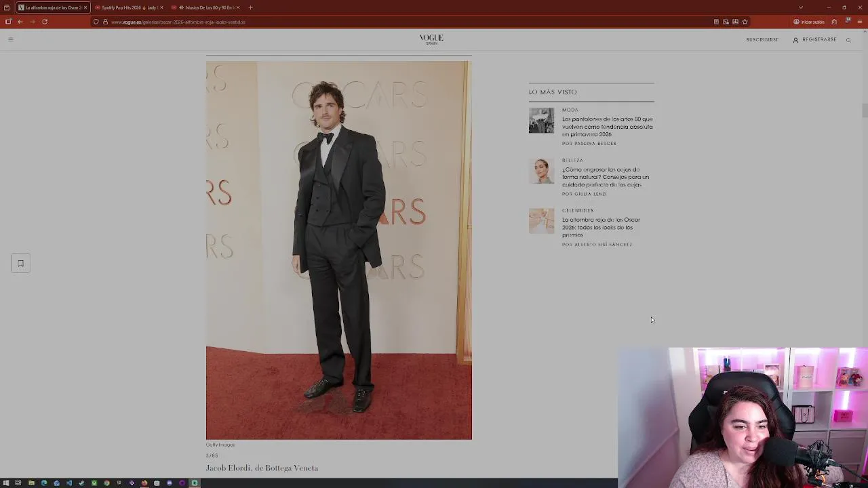
Task: Open picture-in-picture icon in address bar
Action: (726, 22)
